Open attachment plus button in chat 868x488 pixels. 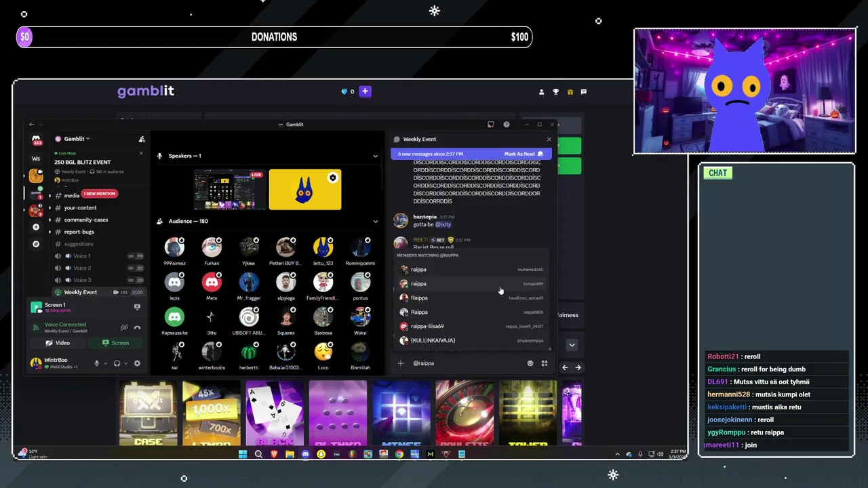click(400, 363)
